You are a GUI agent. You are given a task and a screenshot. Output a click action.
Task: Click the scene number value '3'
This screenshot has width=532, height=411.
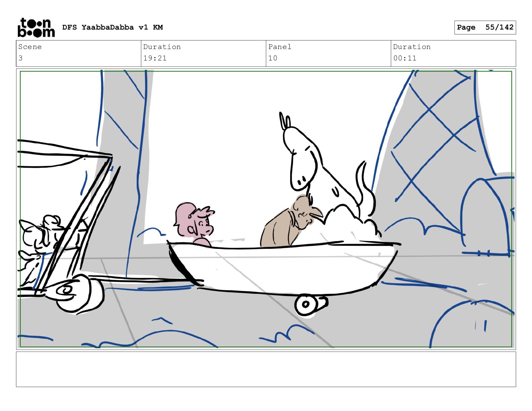tap(20, 58)
